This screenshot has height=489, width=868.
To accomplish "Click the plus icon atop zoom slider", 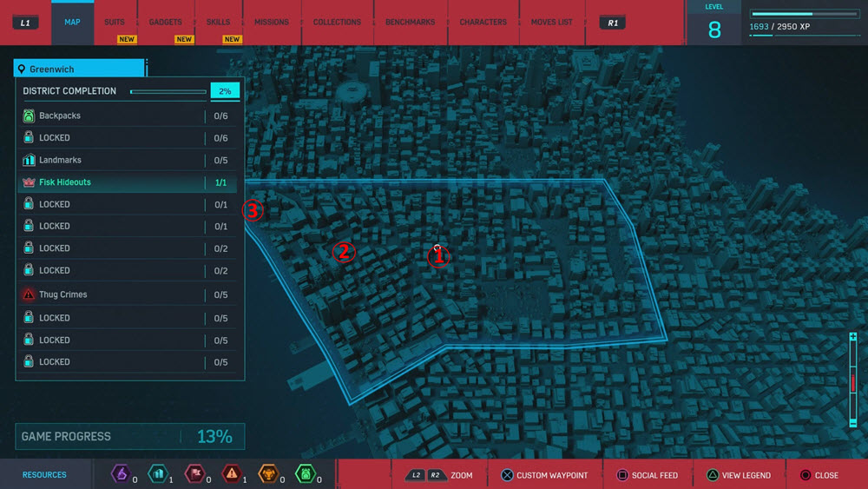I will pos(853,337).
